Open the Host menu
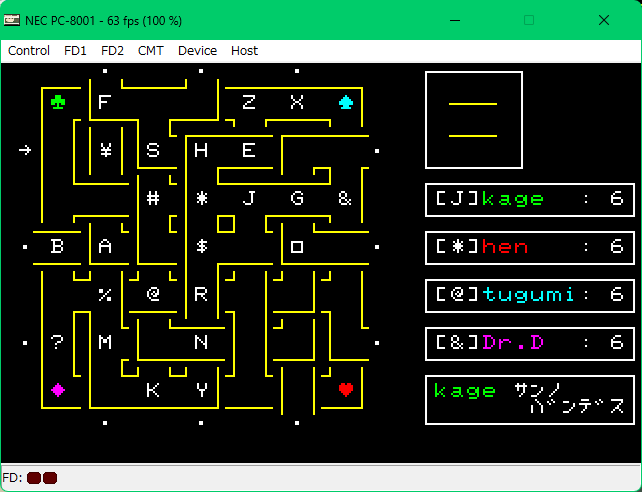Image resolution: width=642 pixels, height=492 pixels. point(244,51)
